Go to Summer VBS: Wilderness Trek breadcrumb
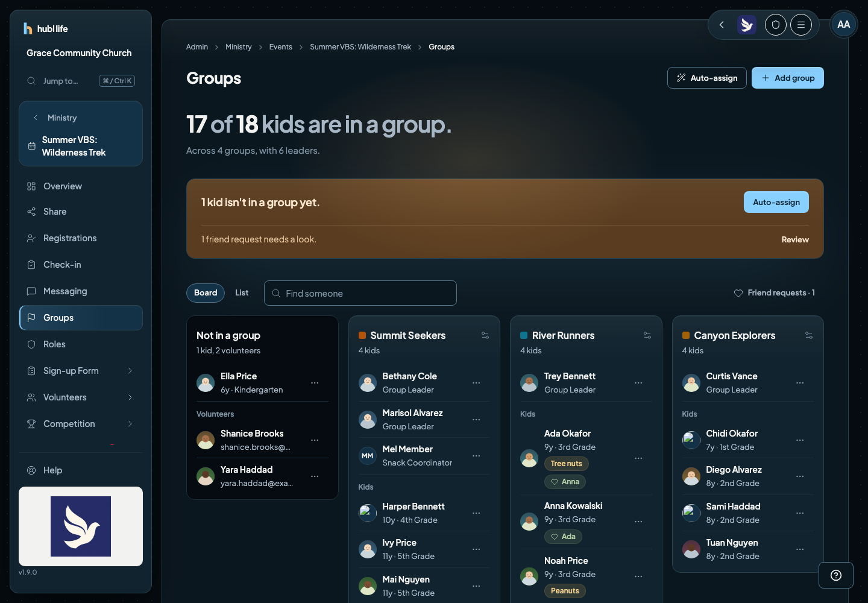The height and width of the screenshot is (603, 868). tap(360, 47)
